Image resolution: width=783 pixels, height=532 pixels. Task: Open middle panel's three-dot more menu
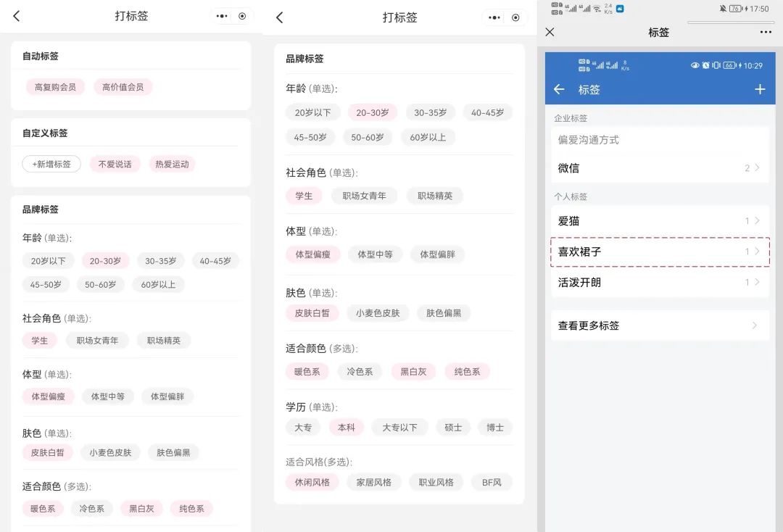[494, 17]
